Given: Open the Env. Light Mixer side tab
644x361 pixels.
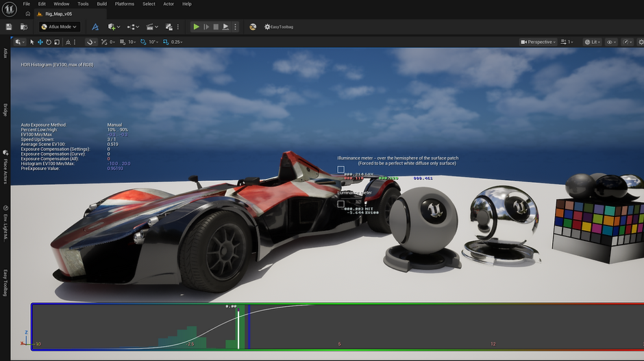Looking at the screenshot, I should click(x=5, y=223).
